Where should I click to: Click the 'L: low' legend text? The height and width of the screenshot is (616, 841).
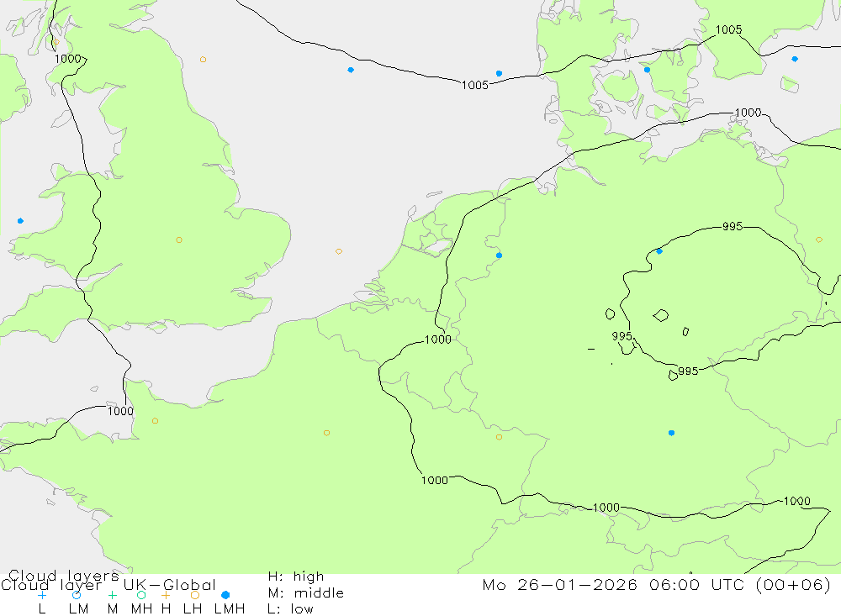pos(290,609)
